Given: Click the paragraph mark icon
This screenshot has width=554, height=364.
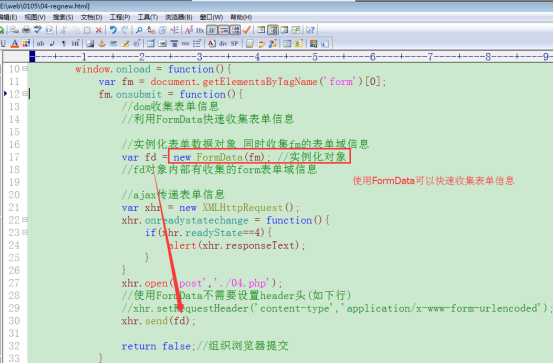Looking at the screenshot, I should tap(63, 44).
